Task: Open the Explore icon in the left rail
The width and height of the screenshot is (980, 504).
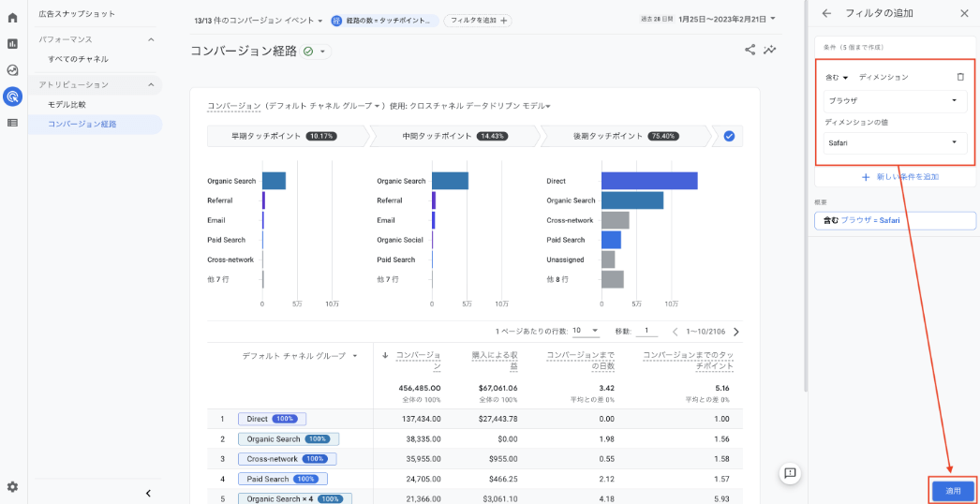Action: click(x=12, y=70)
